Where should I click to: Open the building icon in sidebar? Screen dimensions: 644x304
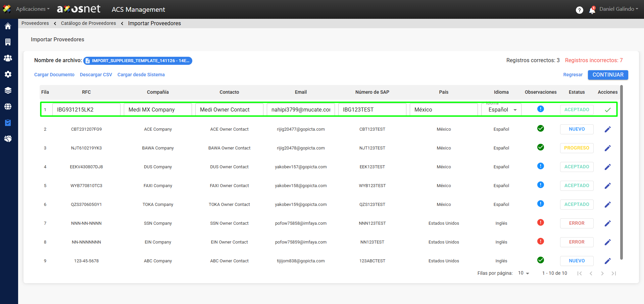tap(8, 42)
